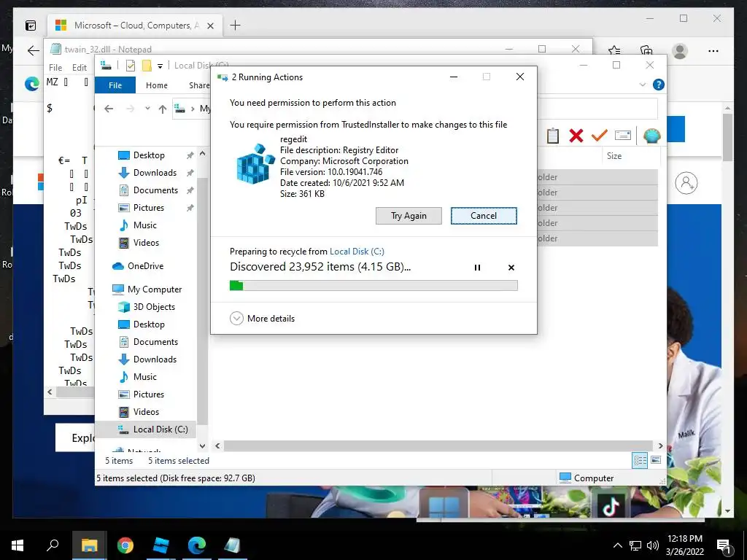Open Explorer recent locations dropdown
This screenshot has width=747, height=560.
(x=147, y=109)
